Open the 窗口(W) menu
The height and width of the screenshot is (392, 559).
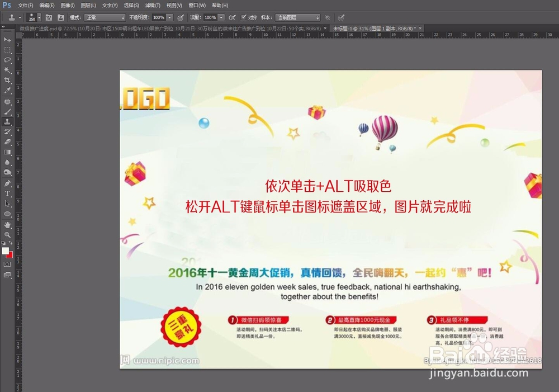tap(197, 6)
